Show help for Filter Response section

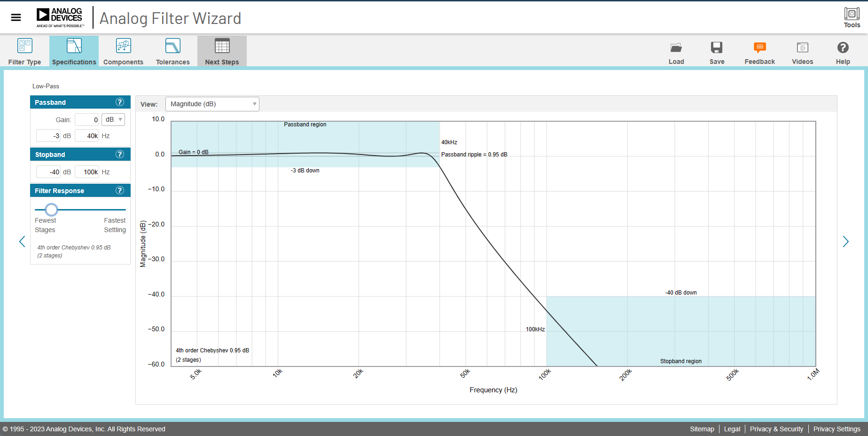120,190
